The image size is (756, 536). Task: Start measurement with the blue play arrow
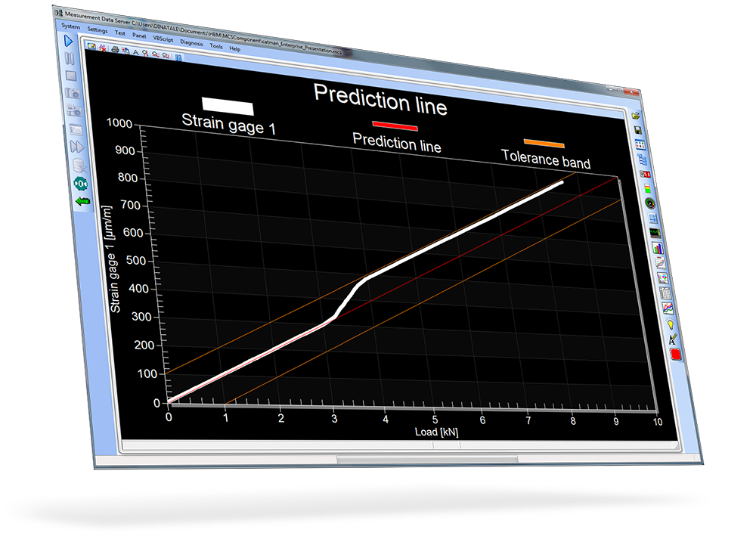pyautogui.click(x=68, y=41)
